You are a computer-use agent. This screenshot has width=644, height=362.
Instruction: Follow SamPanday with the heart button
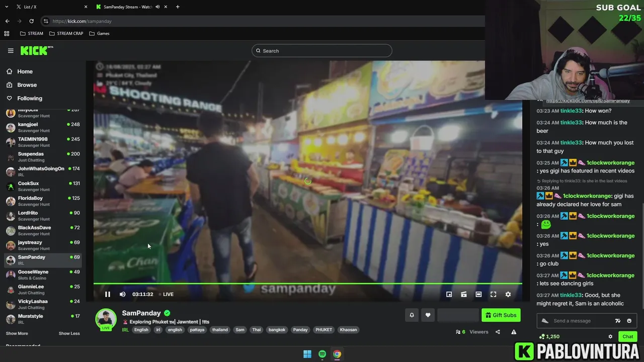point(428,315)
